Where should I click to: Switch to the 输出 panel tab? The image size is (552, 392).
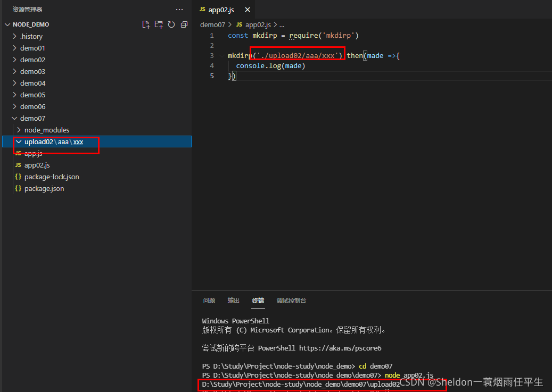[x=233, y=301]
